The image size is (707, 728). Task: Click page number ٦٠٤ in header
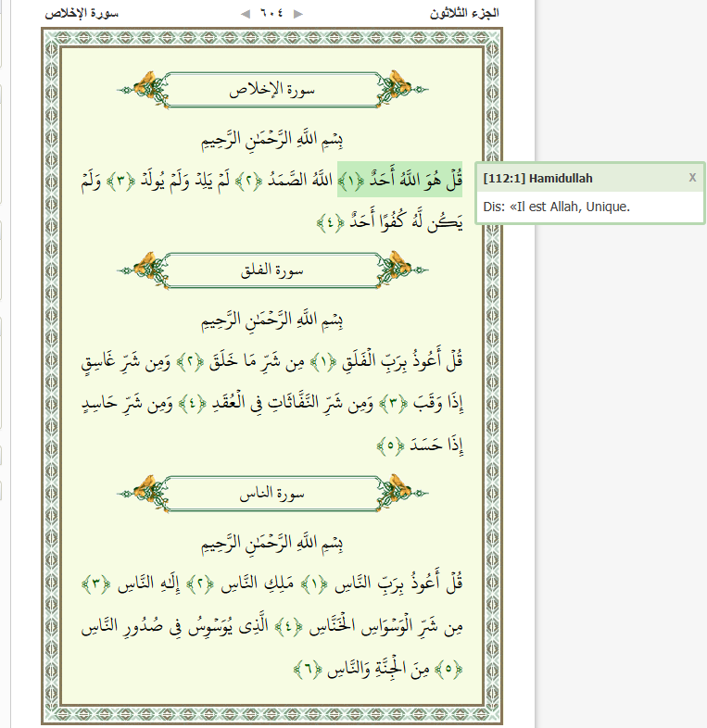(x=271, y=14)
